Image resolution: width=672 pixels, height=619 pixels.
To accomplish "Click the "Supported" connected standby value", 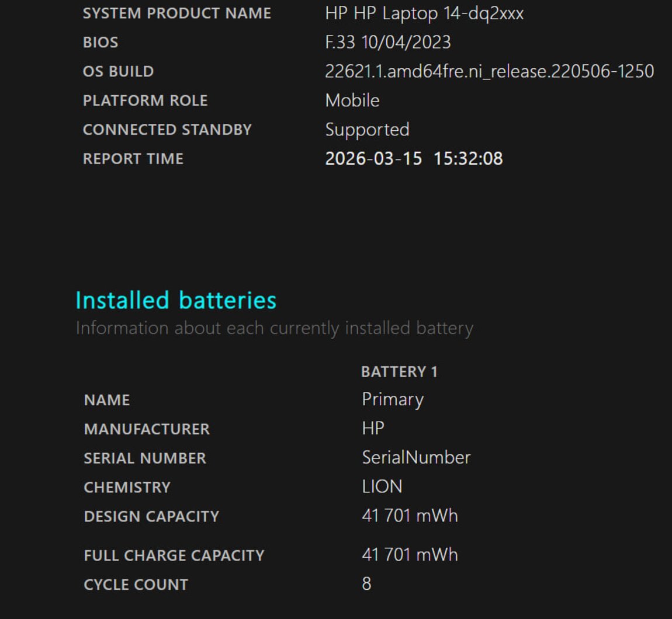I will pyautogui.click(x=367, y=130).
